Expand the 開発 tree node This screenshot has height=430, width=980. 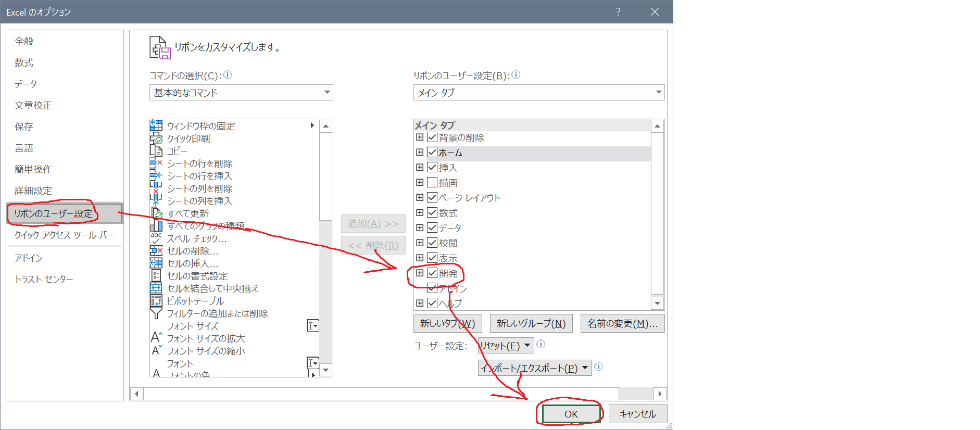(420, 273)
